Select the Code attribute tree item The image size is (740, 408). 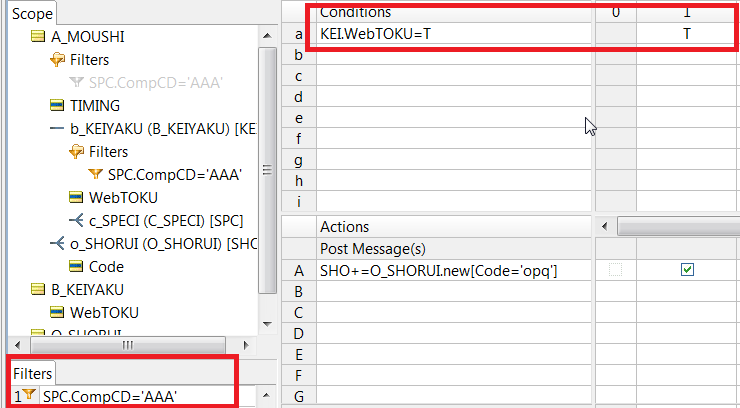(x=106, y=267)
